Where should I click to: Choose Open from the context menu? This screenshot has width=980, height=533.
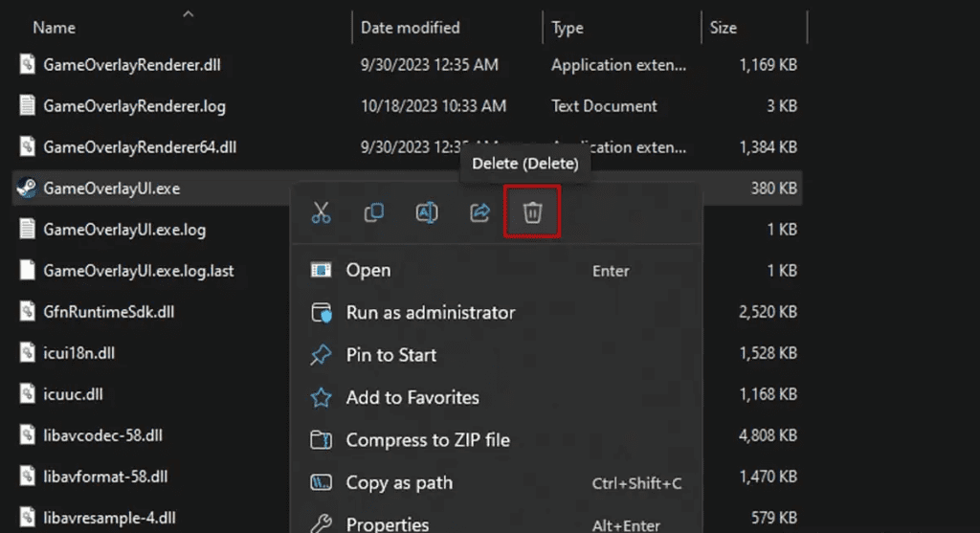(368, 271)
